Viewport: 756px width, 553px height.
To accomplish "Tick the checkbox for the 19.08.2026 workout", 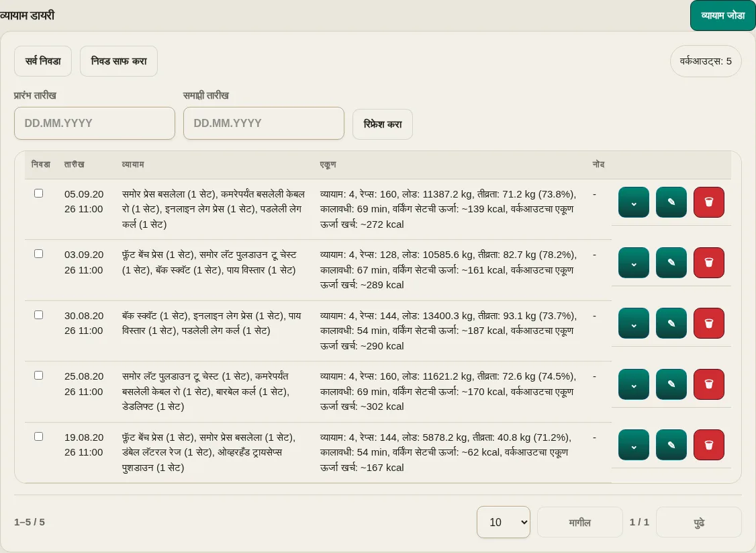I will click(38, 437).
